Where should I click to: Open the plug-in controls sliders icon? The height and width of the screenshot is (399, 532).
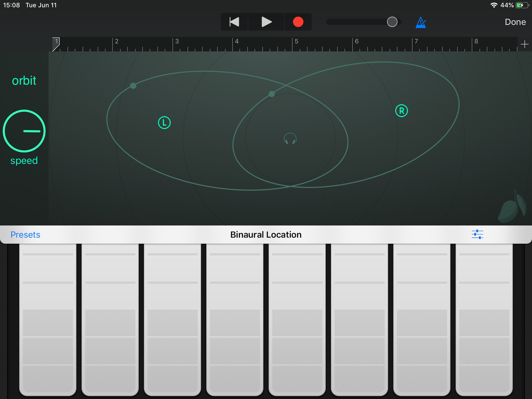click(x=477, y=234)
